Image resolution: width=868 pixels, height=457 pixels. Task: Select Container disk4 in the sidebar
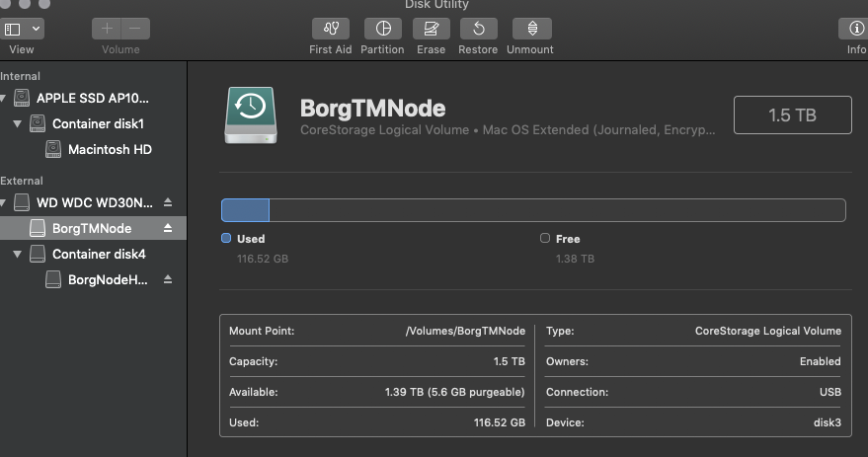pyautogui.click(x=99, y=254)
